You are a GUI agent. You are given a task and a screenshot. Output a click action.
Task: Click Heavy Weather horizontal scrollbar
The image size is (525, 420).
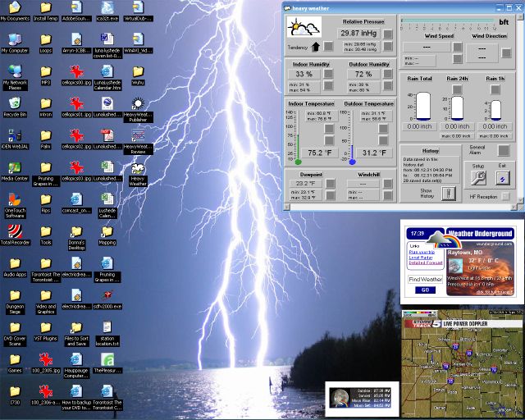[399, 208]
